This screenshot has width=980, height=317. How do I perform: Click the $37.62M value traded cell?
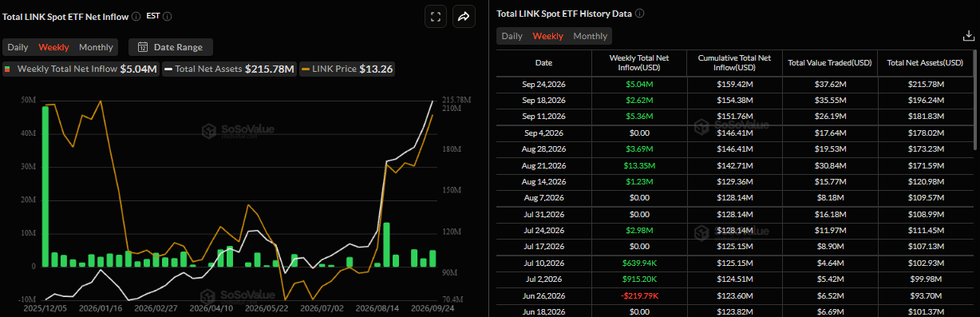coord(830,84)
